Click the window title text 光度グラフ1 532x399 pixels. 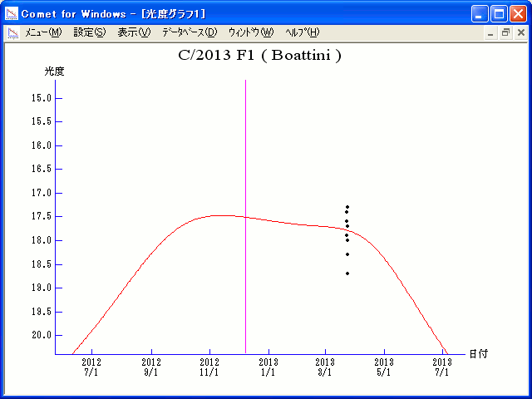coord(174,14)
